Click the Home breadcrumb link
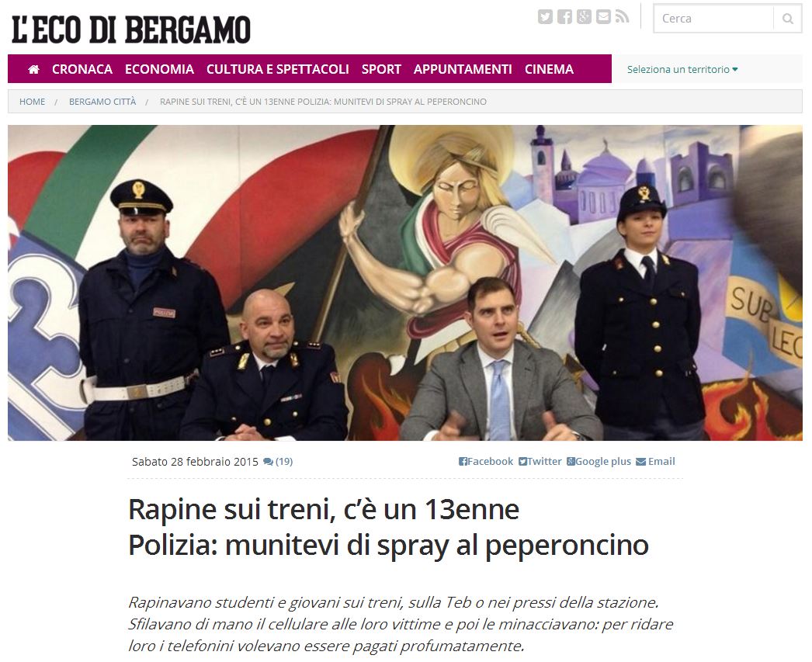 pyautogui.click(x=32, y=102)
